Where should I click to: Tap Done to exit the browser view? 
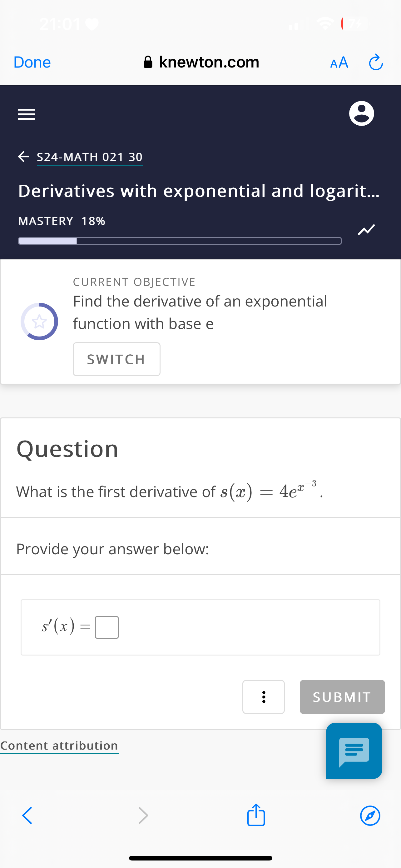32,62
